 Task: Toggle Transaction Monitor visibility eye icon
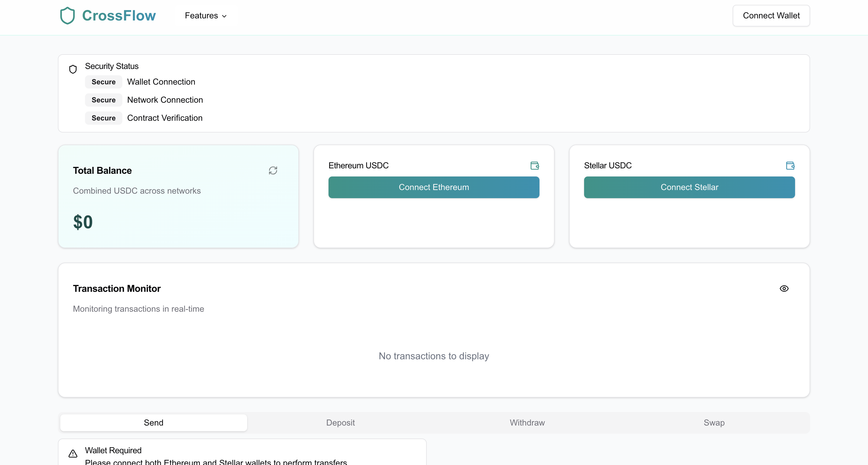[x=784, y=289]
